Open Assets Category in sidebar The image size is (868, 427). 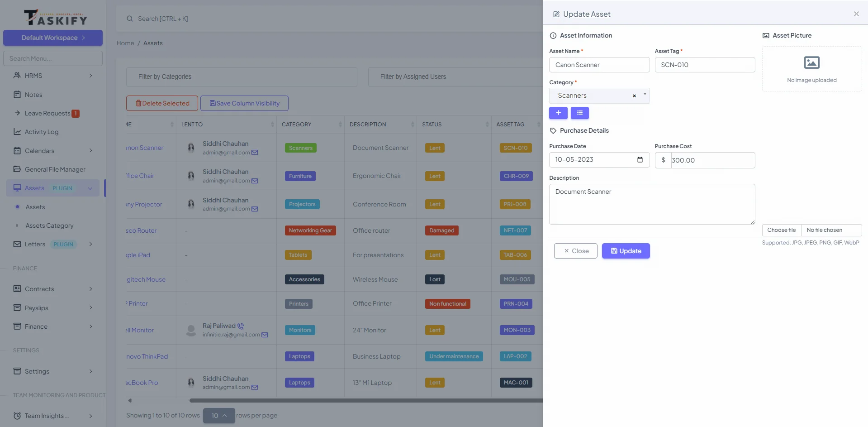tap(49, 225)
